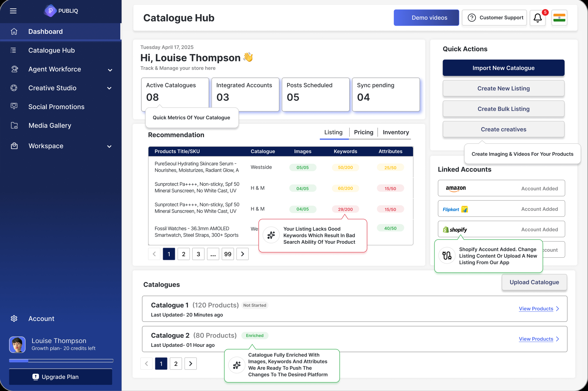Switch to the Pricing tab
This screenshot has width=588, height=391.
[364, 132]
